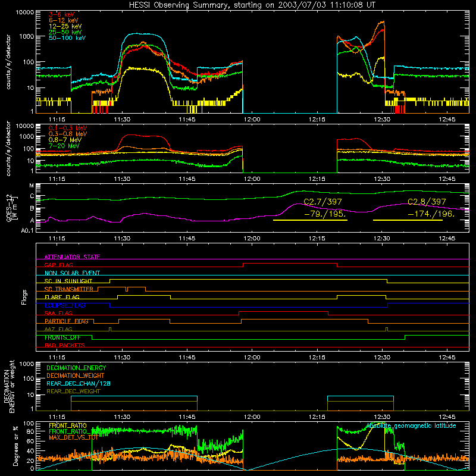The image size is (476, 476).
Task: Click the counts/s/detector label of top panel
Action: (8, 62)
